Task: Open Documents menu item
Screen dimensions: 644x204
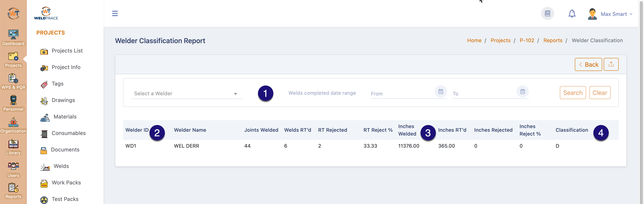Action: point(65,150)
